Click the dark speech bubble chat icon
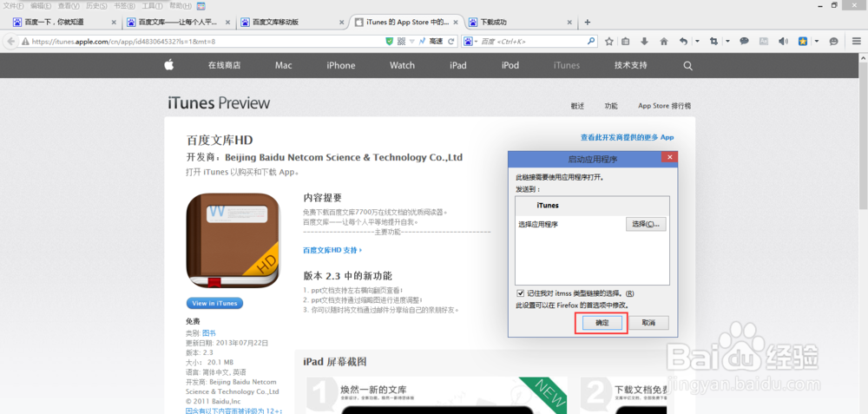The image size is (868, 414). point(745,42)
